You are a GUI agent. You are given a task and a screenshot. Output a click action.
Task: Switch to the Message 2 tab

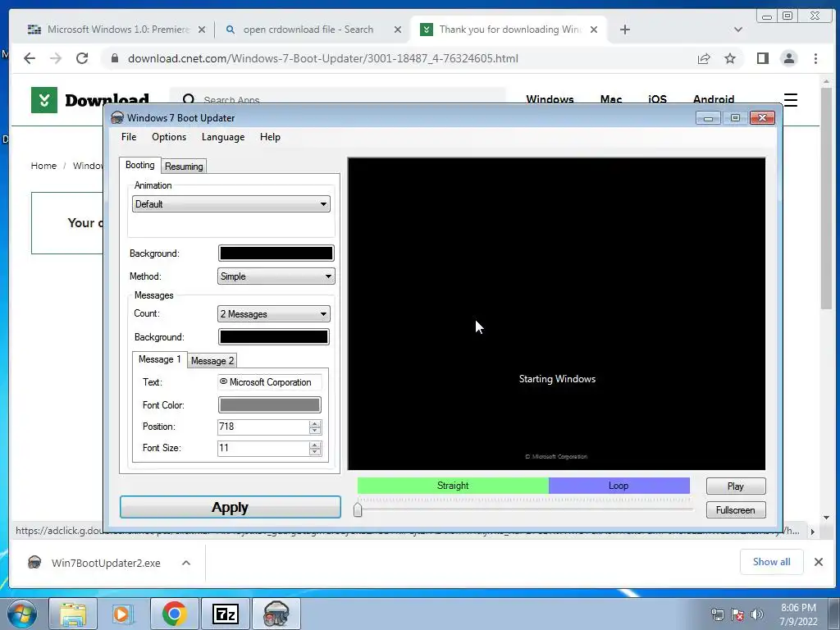[x=212, y=361]
